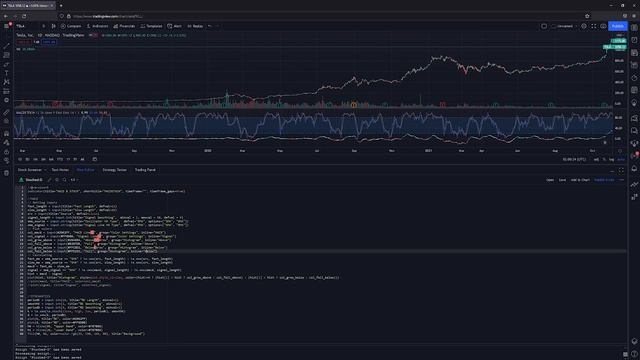The width and height of the screenshot is (640, 360).
Task: Switch to Text Notes tab
Action: pos(60,170)
